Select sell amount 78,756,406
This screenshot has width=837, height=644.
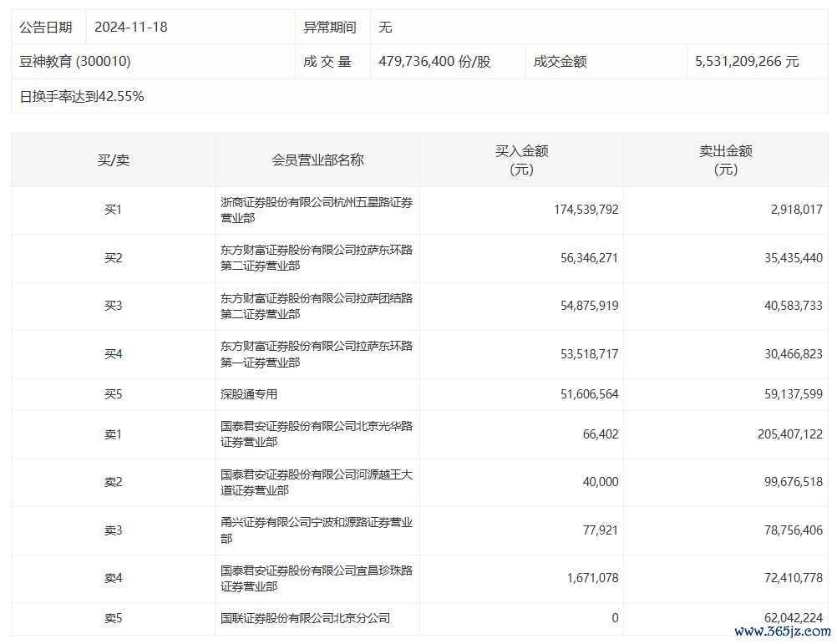pos(794,531)
